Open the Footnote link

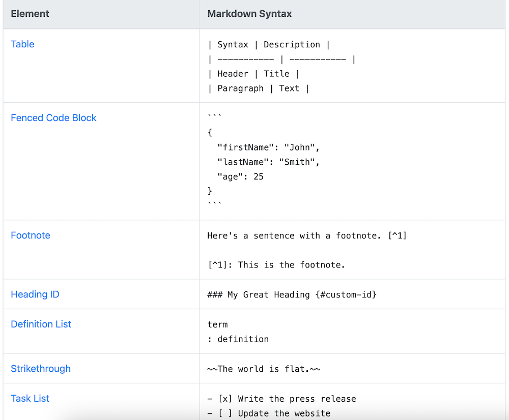click(x=31, y=235)
